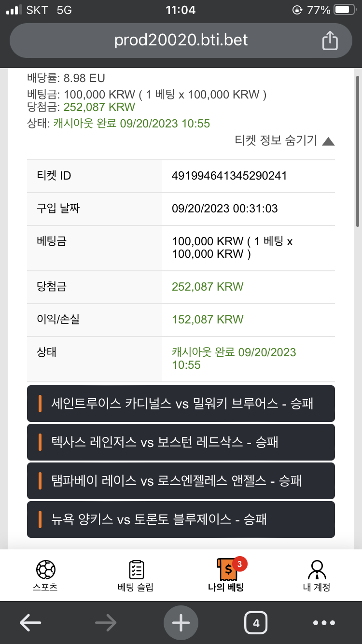Expand 탬파베이 레이스 vs 로스엔젤레스 앤젤스 row
This screenshot has height=644, width=362.
click(181, 481)
